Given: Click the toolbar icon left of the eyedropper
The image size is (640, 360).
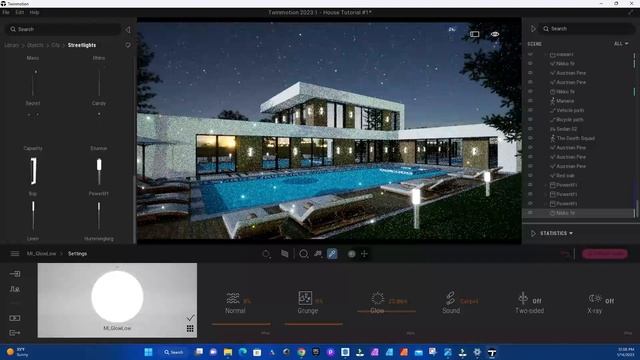Looking at the screenshot, I should [318, 254].
